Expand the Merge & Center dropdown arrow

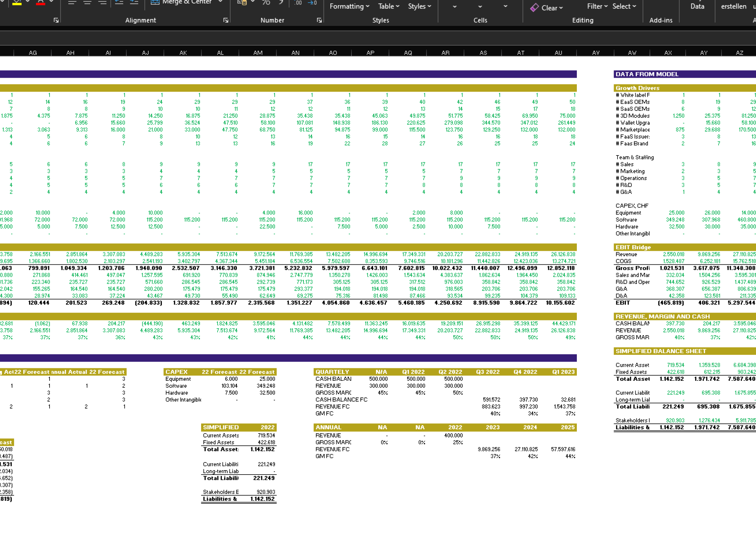point(220,2)
